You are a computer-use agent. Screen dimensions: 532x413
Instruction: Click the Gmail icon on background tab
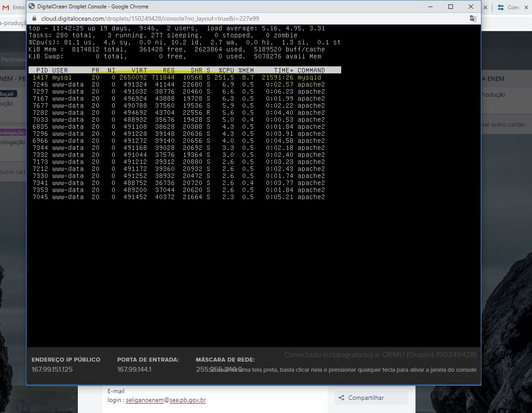[6, 7]
